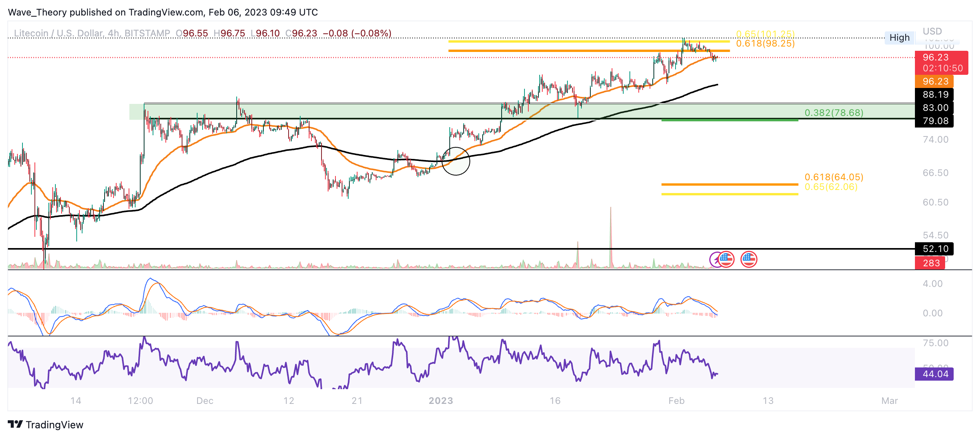Click the Feb marker on the time axis
Screen dimensions: 980x438
tap(676, 400)
